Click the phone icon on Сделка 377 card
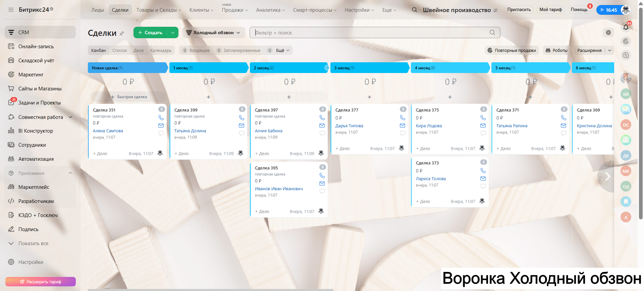The image size is (644, 291). pyautogui.click(x=402, y=118)
